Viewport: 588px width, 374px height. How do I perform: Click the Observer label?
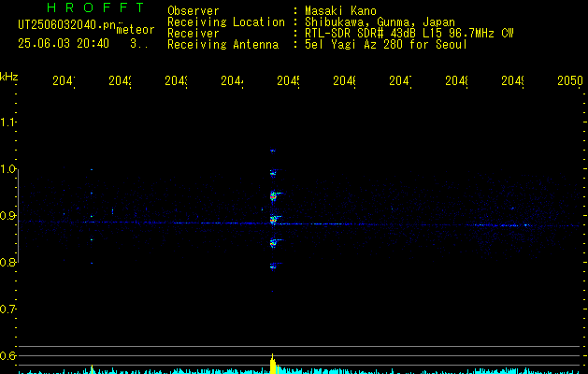(x=194, y=11)
